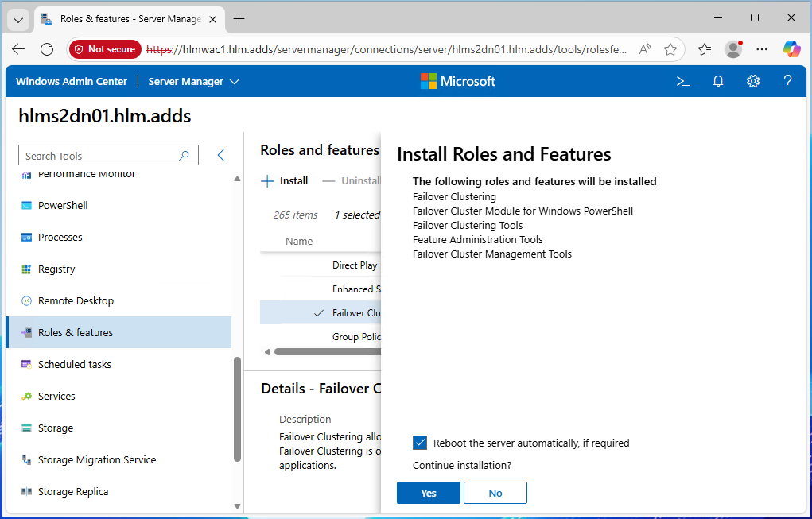Open the PowerShell console icon in header
The width and height of the screenshot is (812, 519).
682,81
